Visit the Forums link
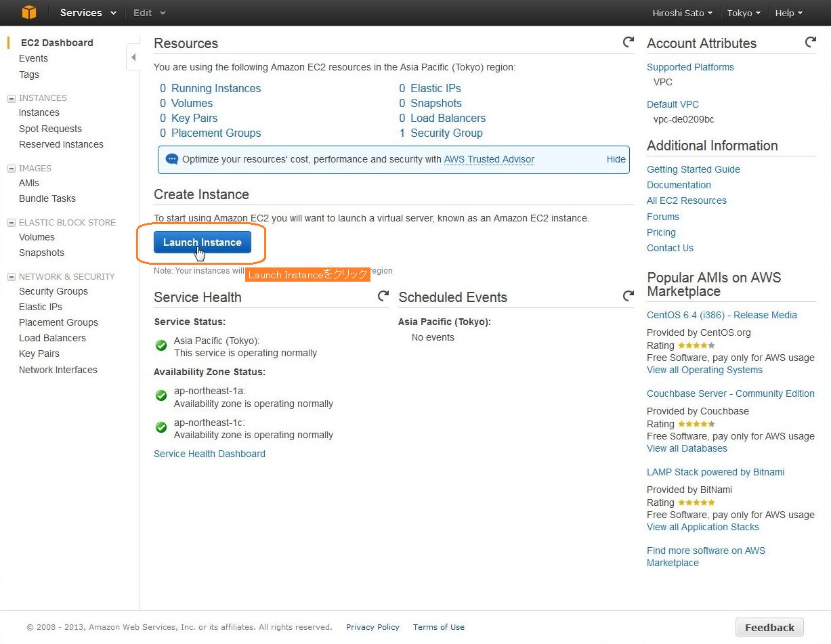831x644 pixels. pyautogui.click(x=663, y=217)
